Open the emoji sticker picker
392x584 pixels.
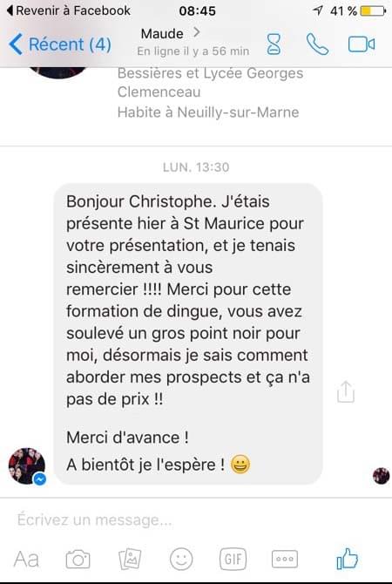[x=181, y=559]
